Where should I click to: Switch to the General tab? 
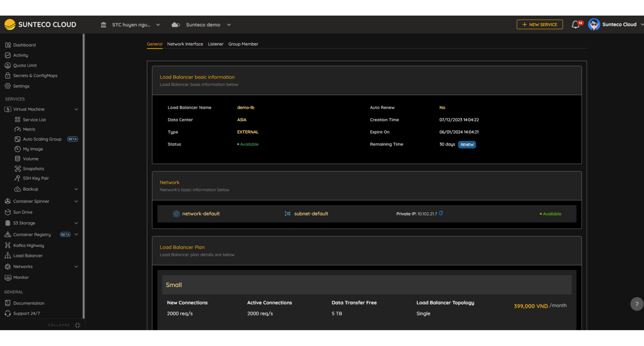[155, 44]
